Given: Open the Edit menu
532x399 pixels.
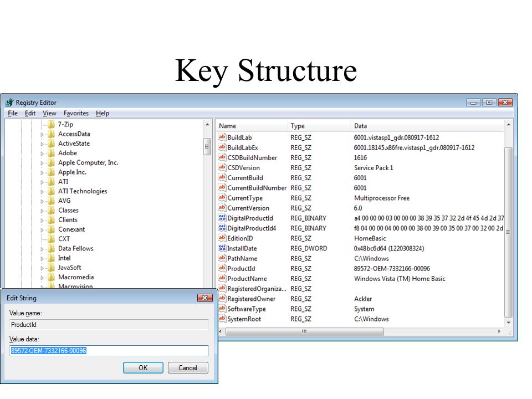Looking at the screenshot, I should tap(30, 113).
